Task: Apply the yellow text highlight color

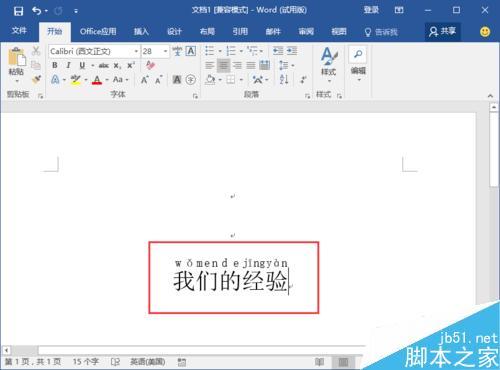Action: tap(76, 80)
